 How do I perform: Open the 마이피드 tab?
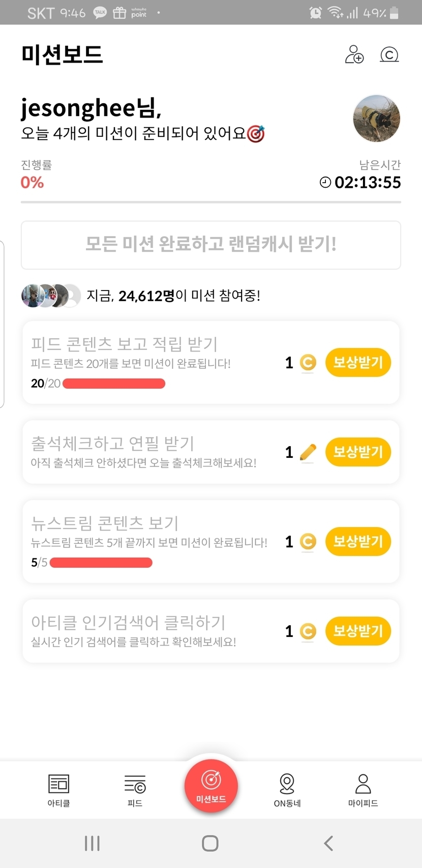[363, 790]
